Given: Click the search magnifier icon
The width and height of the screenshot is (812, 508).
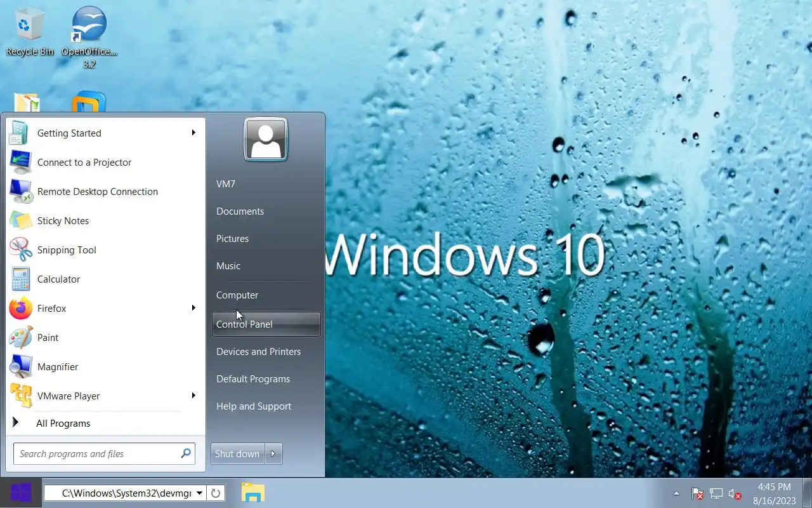Looking at the screenshot, I should pyautogui.click(x=186, y=453).
